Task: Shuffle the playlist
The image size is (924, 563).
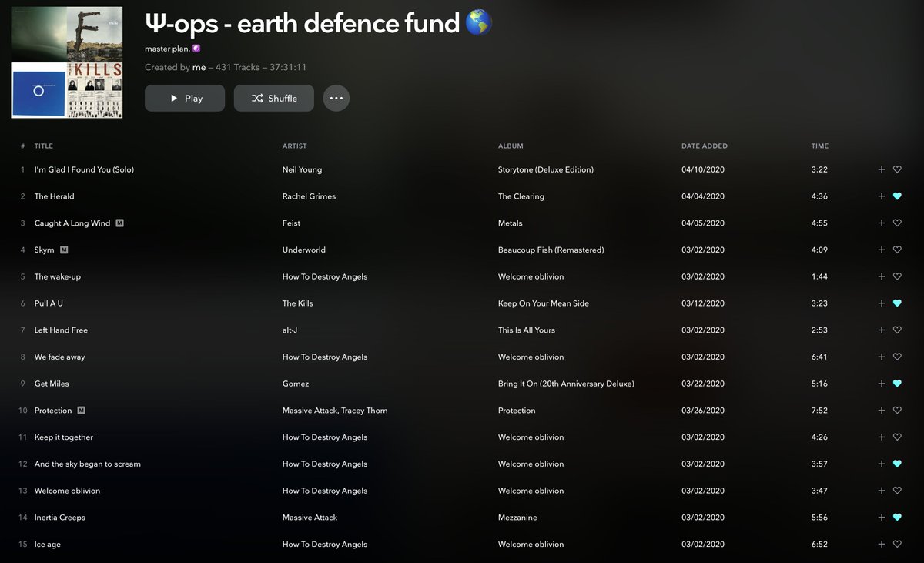Action: (x=274, y=99)
